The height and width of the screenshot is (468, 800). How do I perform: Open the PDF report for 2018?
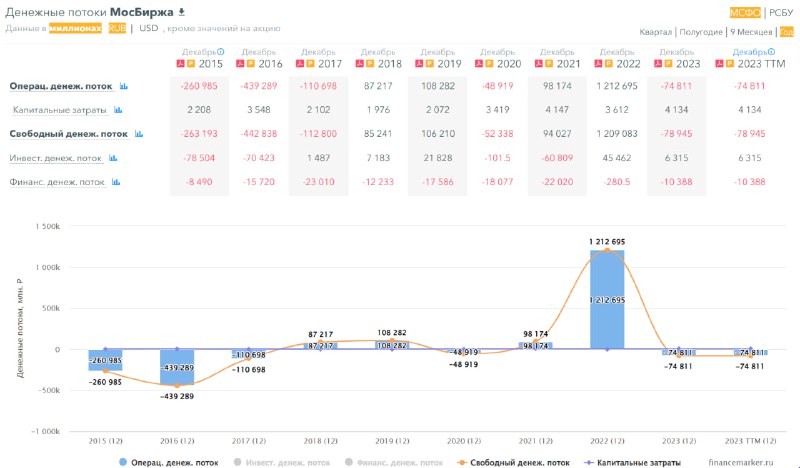point(360,64)
